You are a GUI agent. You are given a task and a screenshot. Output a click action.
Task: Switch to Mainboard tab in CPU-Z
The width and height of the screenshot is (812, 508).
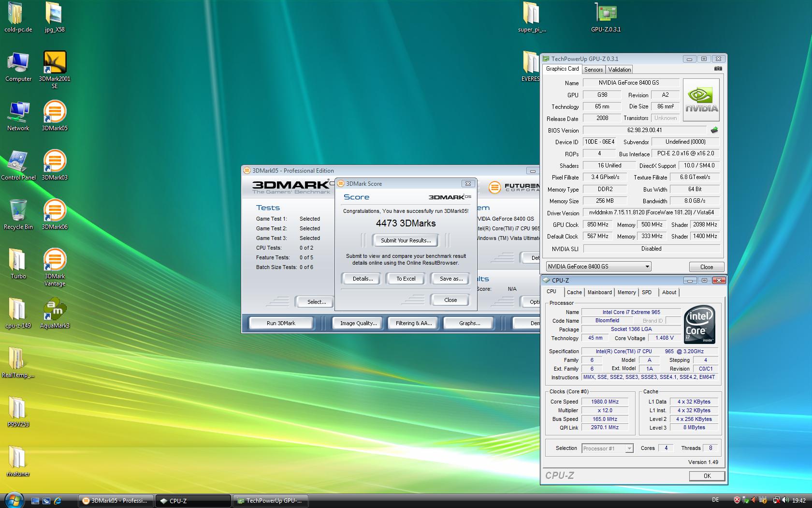point(599,292)
